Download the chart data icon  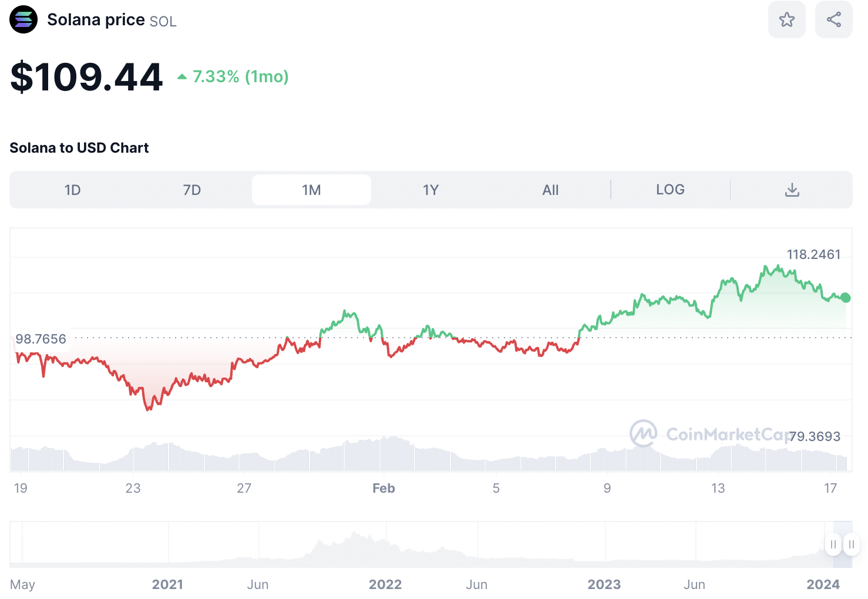click(x=792, y=190)
